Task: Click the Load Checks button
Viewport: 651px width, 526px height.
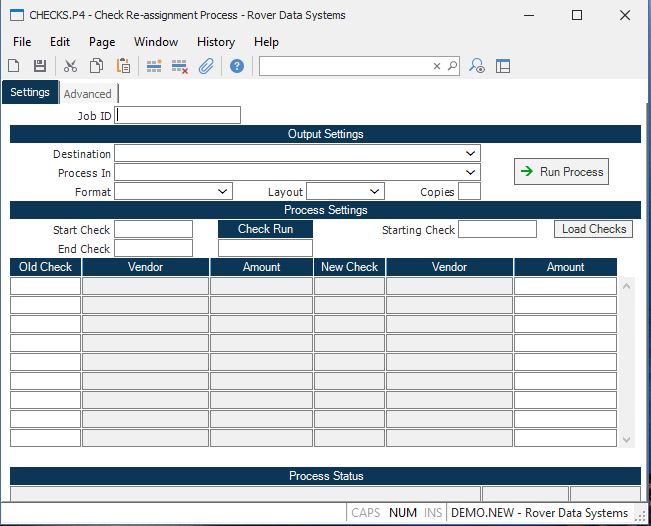Action: 593,229
